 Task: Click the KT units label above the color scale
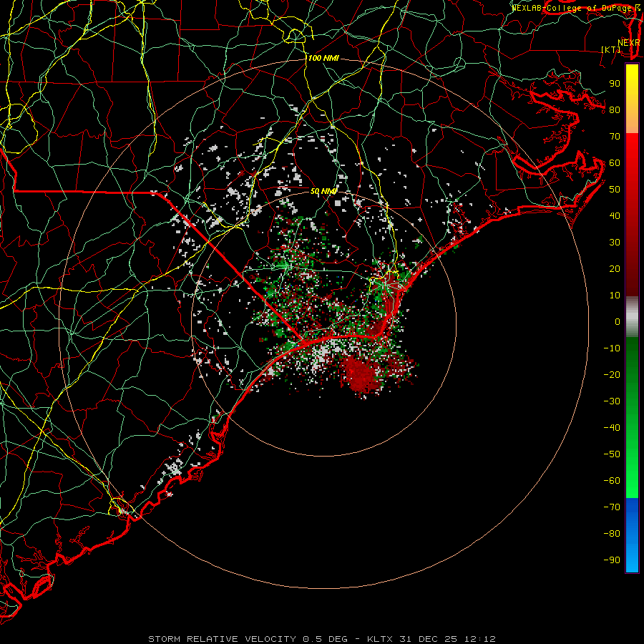611,49
